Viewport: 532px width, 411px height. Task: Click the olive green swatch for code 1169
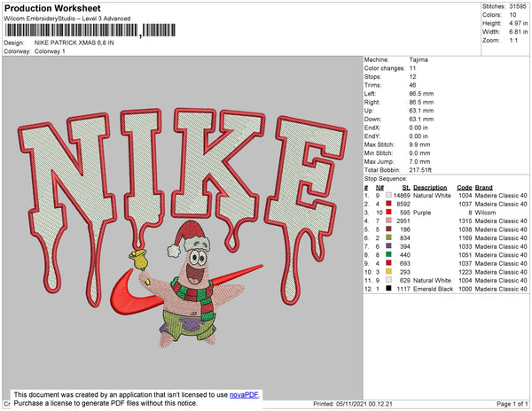click(x=388, y=237)
